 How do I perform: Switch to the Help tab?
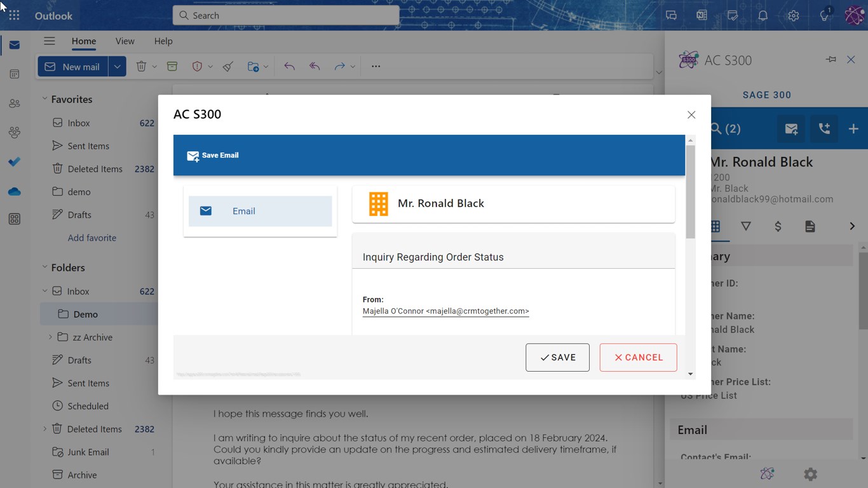click(x=163, y=41)
